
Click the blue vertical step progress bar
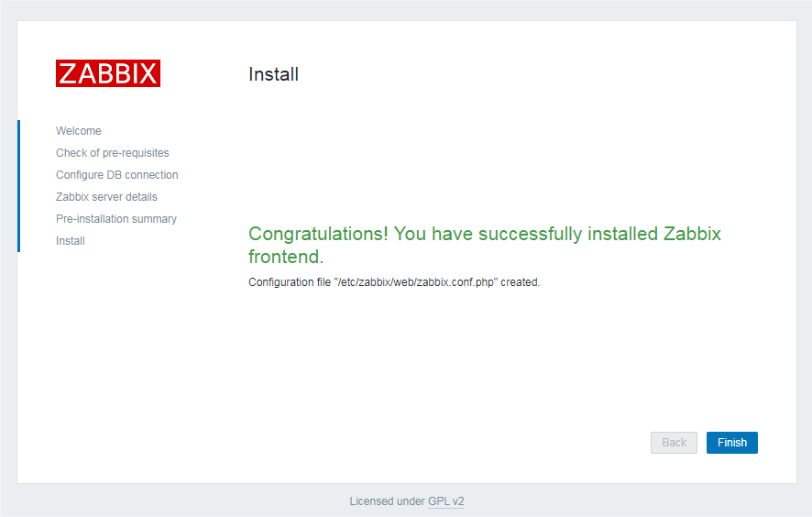[x=18, y=186]
